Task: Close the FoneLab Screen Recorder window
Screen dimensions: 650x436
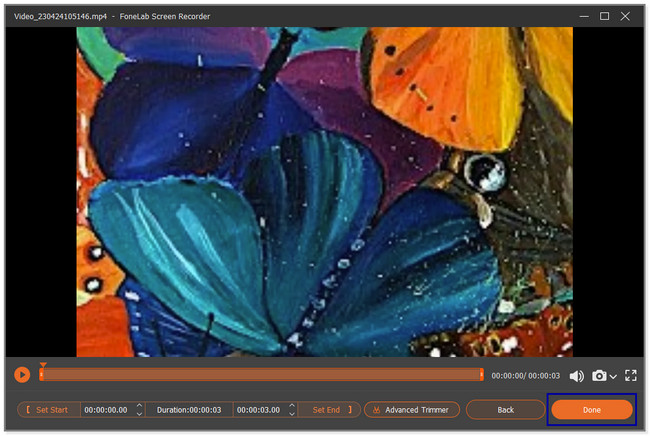Action: point(625,17)
